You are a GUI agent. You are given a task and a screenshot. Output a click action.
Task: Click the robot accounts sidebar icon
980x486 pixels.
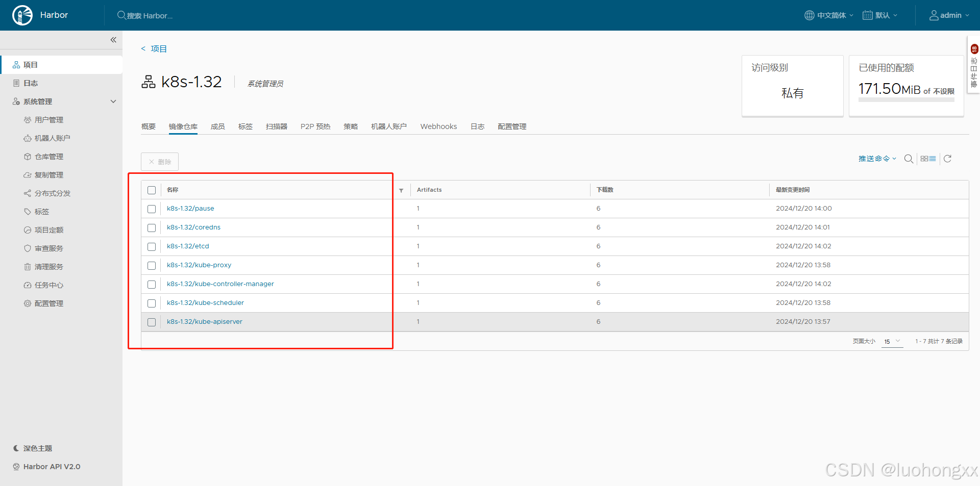[28, 138]
